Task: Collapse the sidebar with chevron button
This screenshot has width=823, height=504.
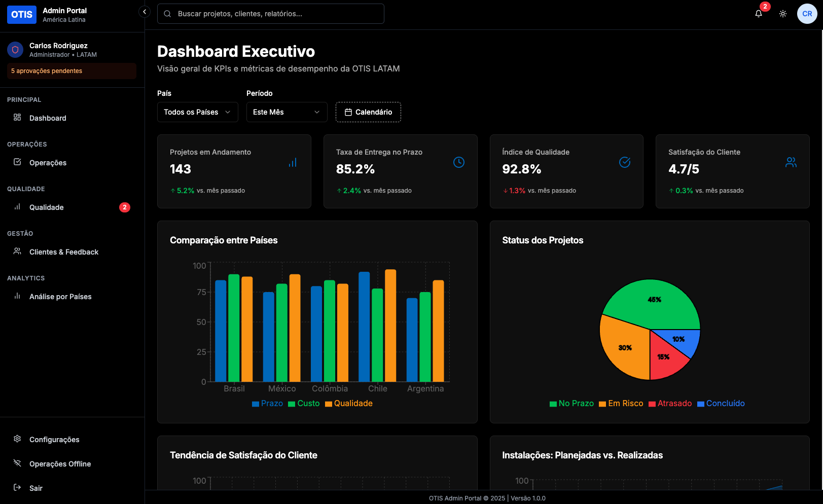Action: coord(145,12)
